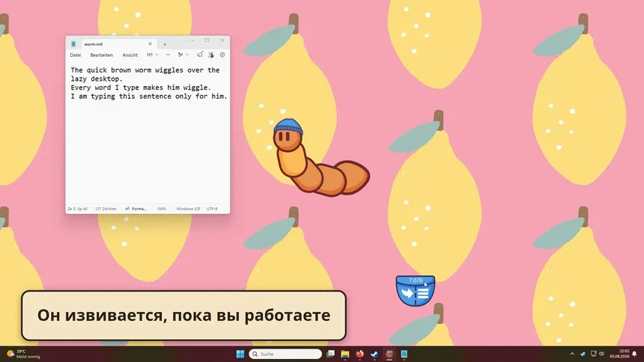Image resolution: width=644 pixels, height=362 pixels.
Task: Open the announcement megaphone icon
Action: pyautogui.click(x=200, y=54)
